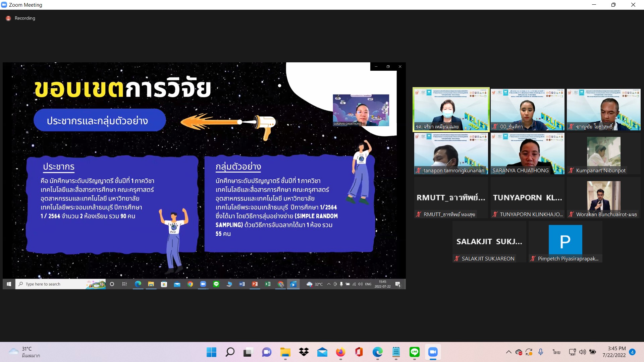Viewport: 644px width, 362px height.
Task: Toggle the microphone tray icon
Action: (x=541, y=352)
